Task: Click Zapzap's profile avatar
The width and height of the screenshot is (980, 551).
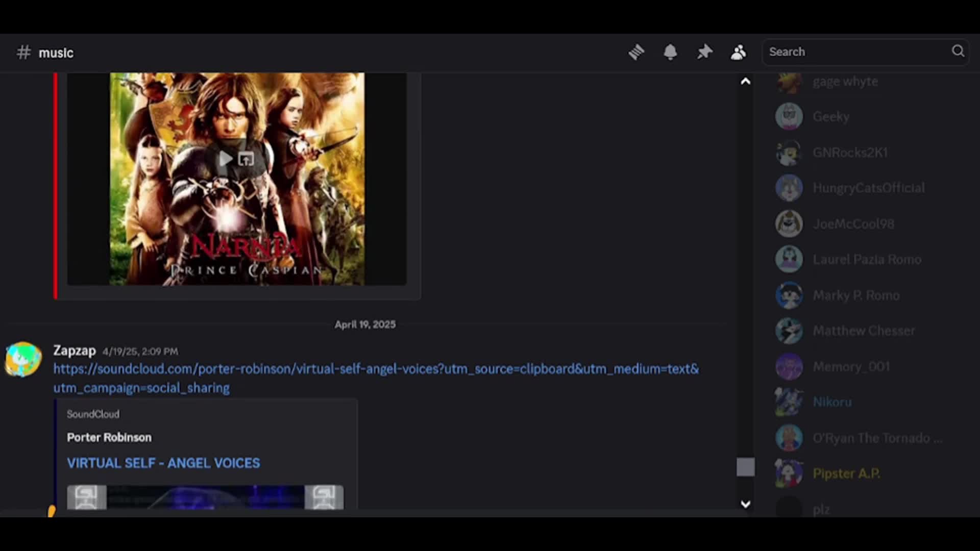Action: coord(23,360)
